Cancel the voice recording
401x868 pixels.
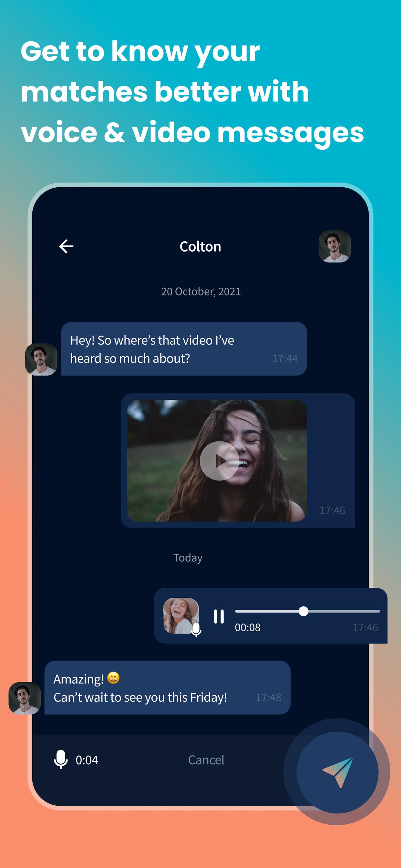click(206, 760)
